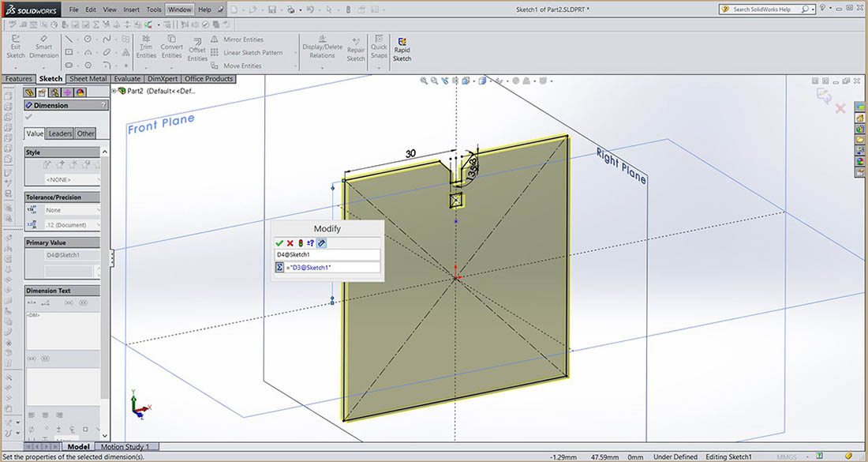This screenshot has width=868, height=462.
Task: Click the red X to cancel the sketch
Action: [840, 108]
